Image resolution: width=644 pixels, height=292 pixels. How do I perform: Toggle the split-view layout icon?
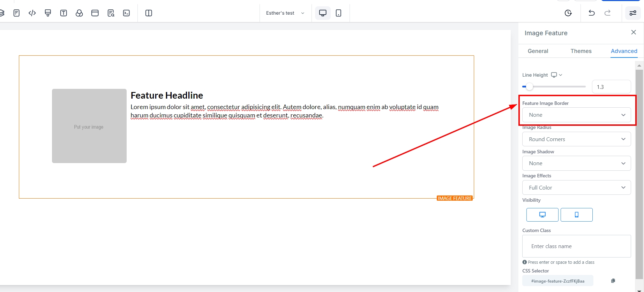(149, 13)
